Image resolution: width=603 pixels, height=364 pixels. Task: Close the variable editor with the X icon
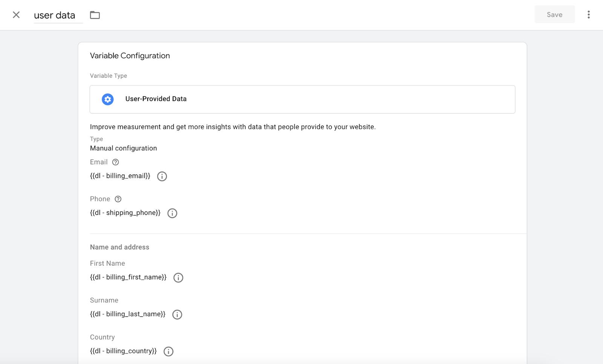coord(16,15)
